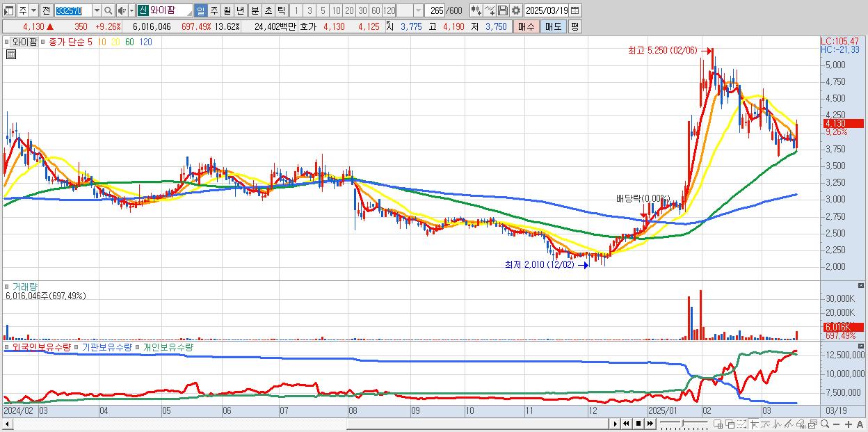Click the 60 moving average legend color
The image size is (868, 432).
(129, 42)
